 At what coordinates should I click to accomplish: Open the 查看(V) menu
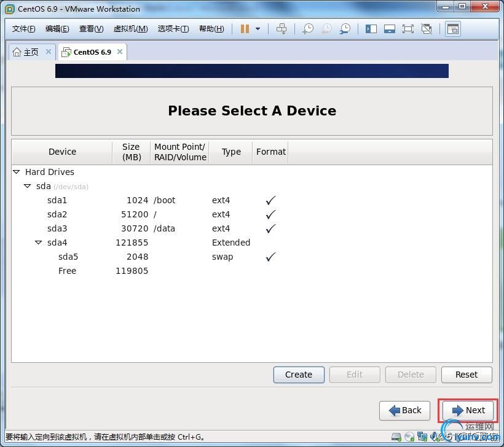tap(92, 29)
